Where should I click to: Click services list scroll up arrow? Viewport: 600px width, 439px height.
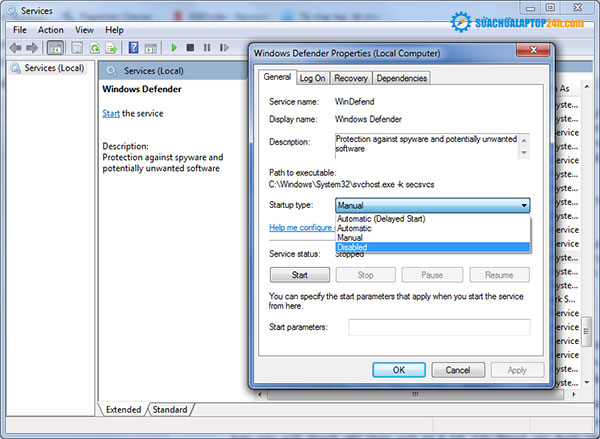[x=587, y=87]
